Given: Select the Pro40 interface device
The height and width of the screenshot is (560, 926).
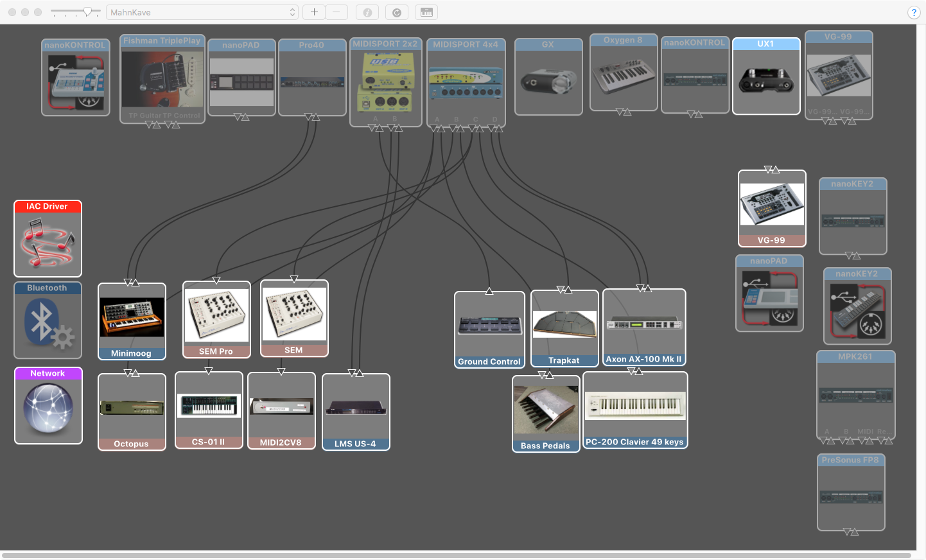Looking at the screenshot, I should (312, 77).
